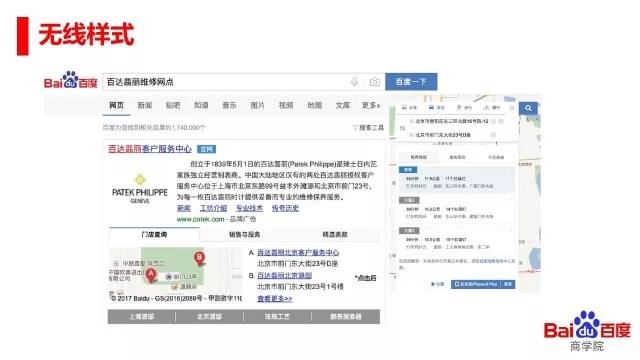The width and height of the screenshot is (640, 360).
Task: Expand the 更多 button beside send-to-iPhone
Action: [x=508, y=284]
